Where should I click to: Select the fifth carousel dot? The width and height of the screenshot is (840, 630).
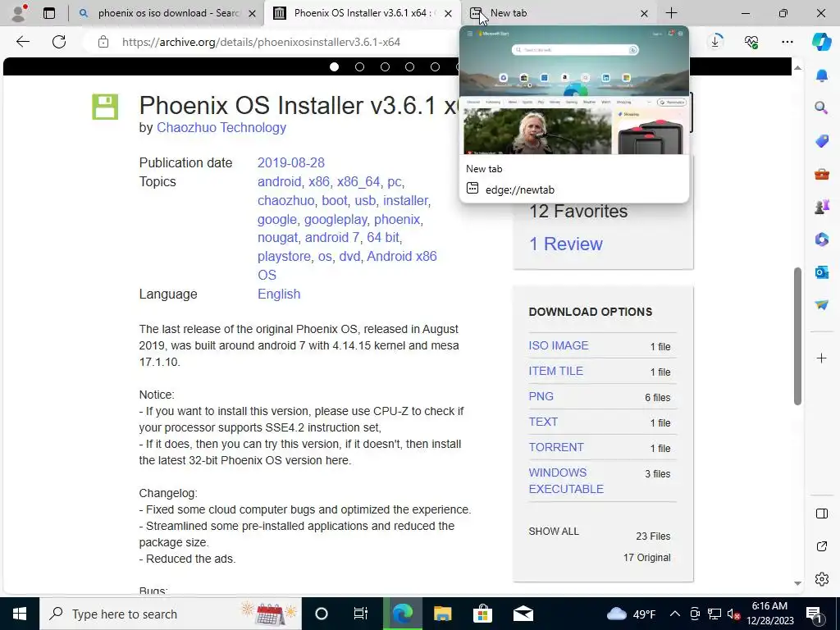coord(435,67)
